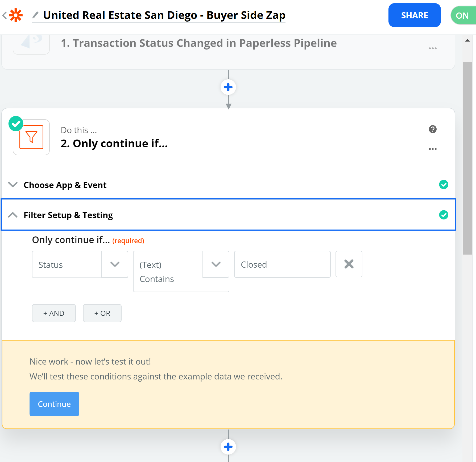The height and width of the screenshot is (462, 476).
Task: Open the overflow menu on the filter step
Action: pyautogui.click(x=433, y=149)
